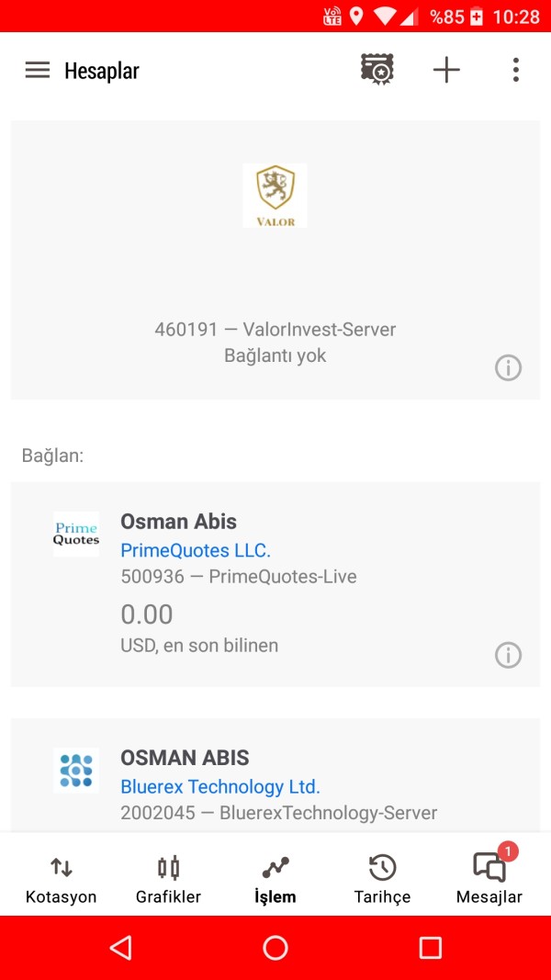The image size is (551, 980).
Task: Switch to the Grafikler tab
Action: [168, 879]
